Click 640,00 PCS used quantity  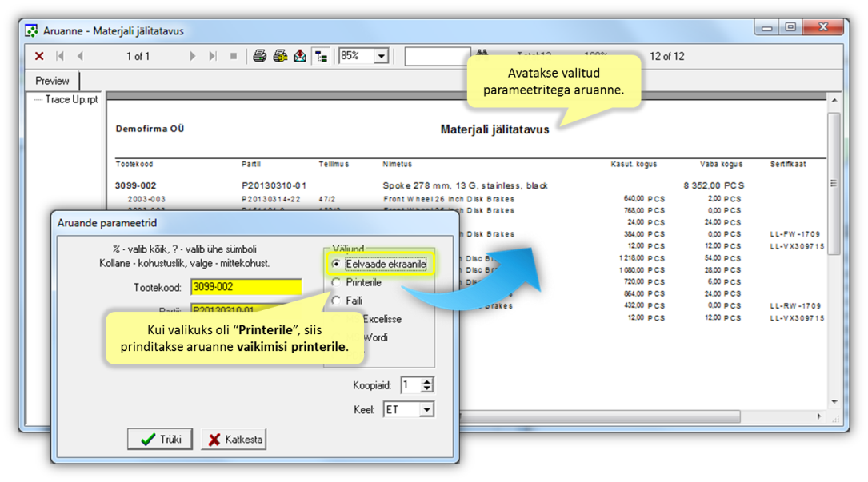click(x=644, y=199)
